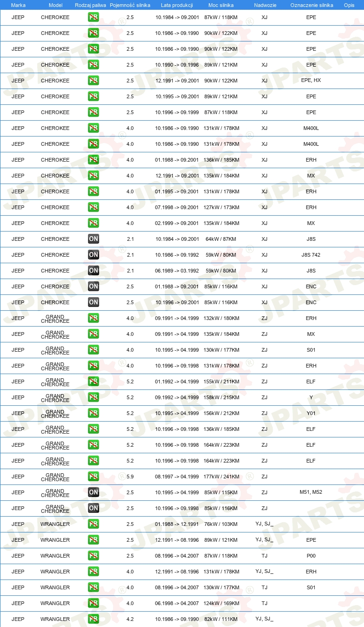Image resolution: width=364 pixels, height=627 pixels.
Task: Select the production years '01.1988 -> 12.1991'
Action: pyautogui.click(x=177, y=524)
